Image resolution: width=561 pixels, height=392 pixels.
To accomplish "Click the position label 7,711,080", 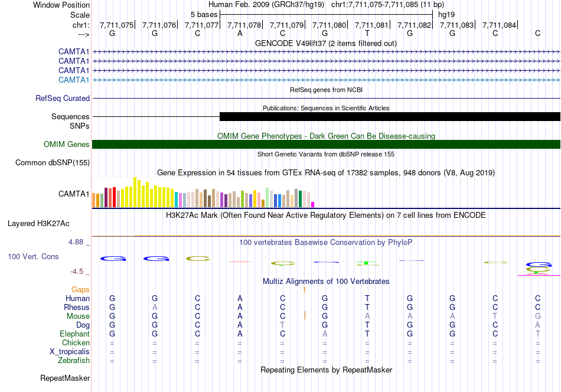I will click(x=329, y=25).
